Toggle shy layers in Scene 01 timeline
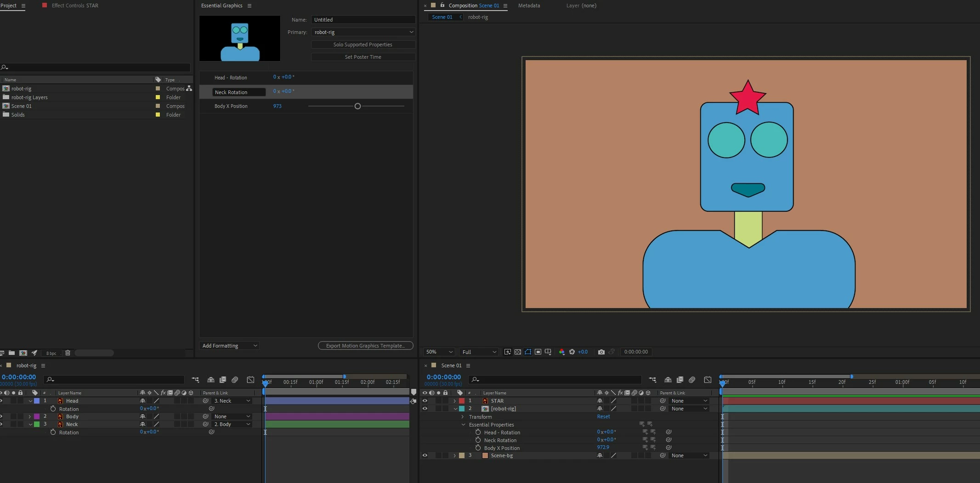 coord(668,380)
